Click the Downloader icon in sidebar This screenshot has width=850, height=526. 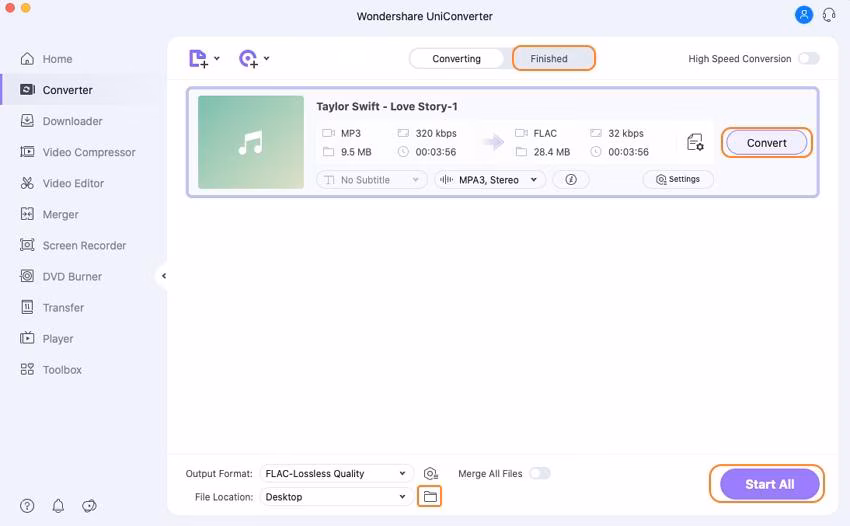coord(27,120)
